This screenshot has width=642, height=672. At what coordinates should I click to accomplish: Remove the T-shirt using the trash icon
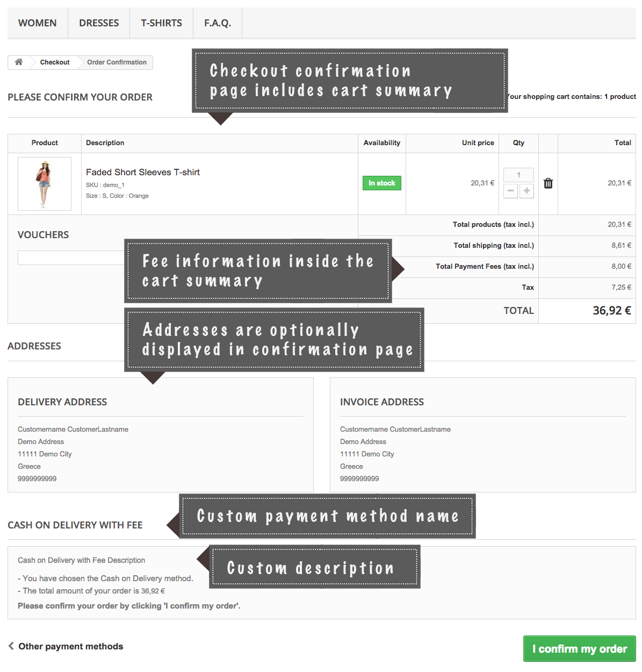coord(548,183)
